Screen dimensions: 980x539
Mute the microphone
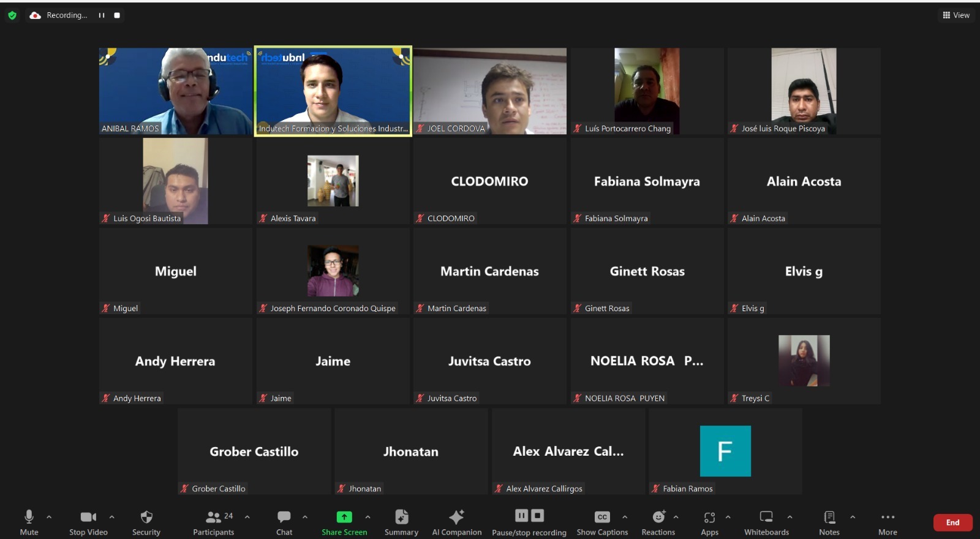pyautogui.click(x=29, y=522)
